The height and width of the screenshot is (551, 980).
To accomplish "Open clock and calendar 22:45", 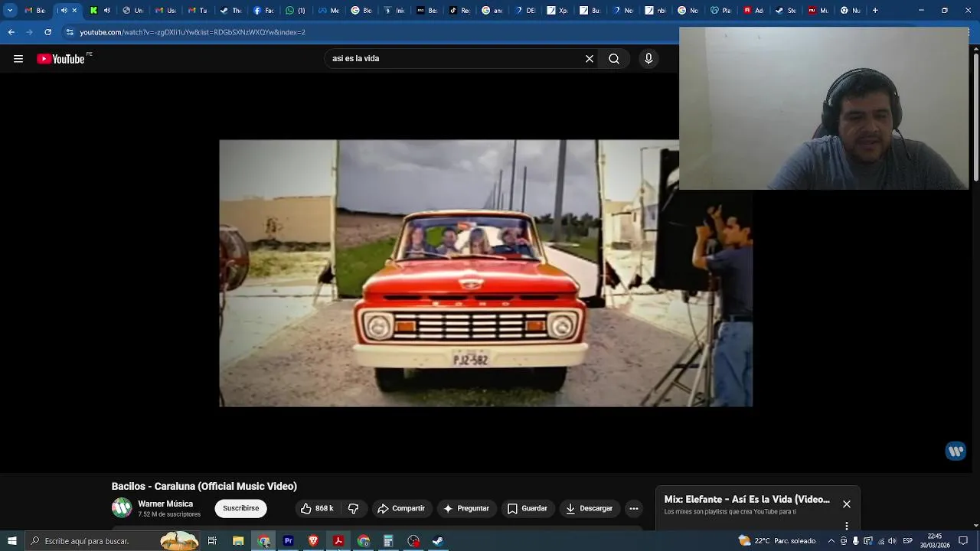I will tap(935, 541).
